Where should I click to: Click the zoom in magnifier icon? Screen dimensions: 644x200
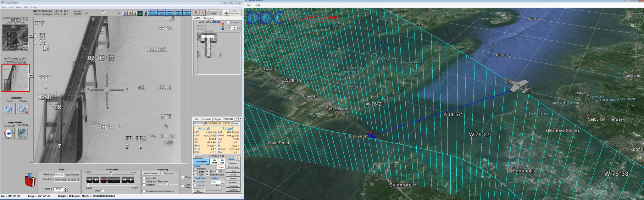203,13
